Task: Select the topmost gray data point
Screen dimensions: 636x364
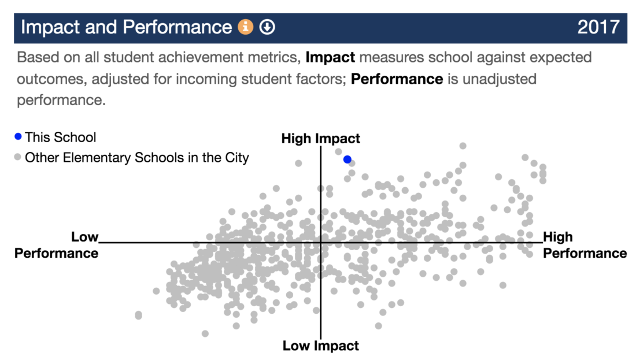Action: click(463, 146)
